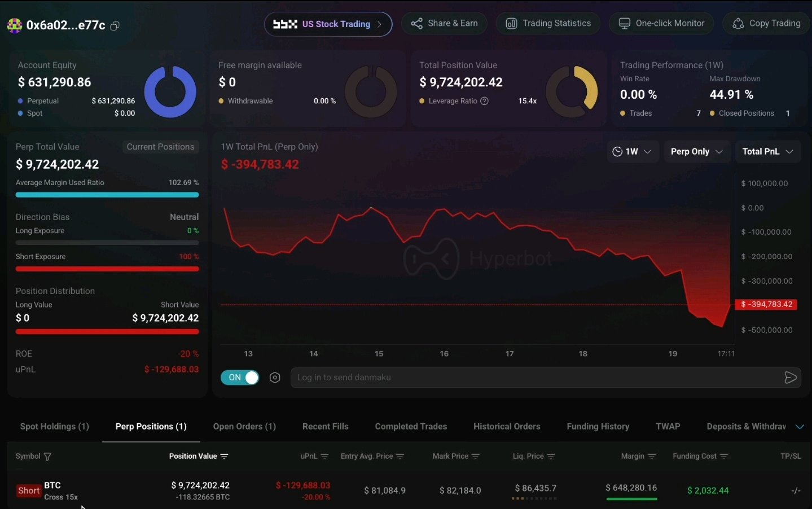Filter positions by Symbol funnel icon

(47, 457)
